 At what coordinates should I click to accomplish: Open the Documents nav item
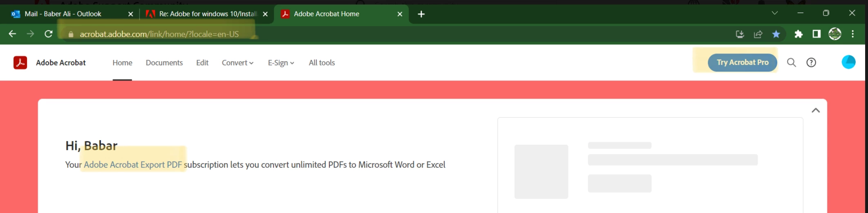tap(164, 63)
